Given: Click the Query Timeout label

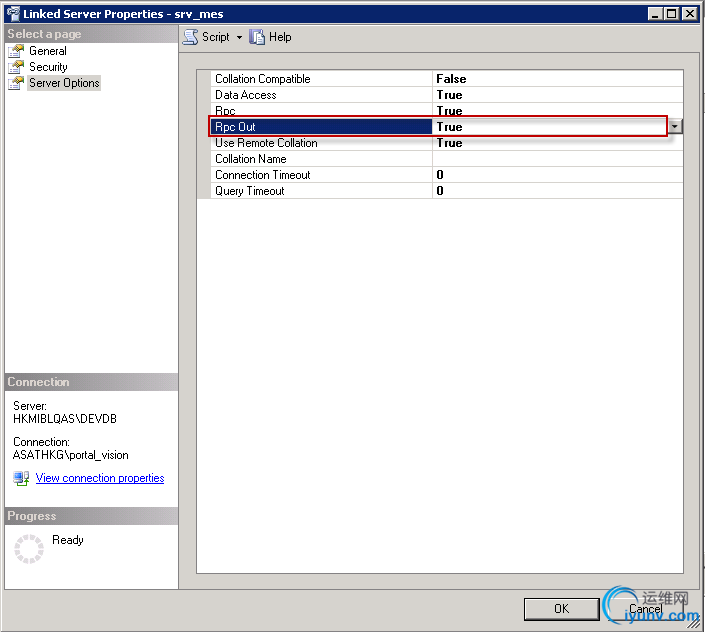Looking at the screenshot, I should pos(250,191).
